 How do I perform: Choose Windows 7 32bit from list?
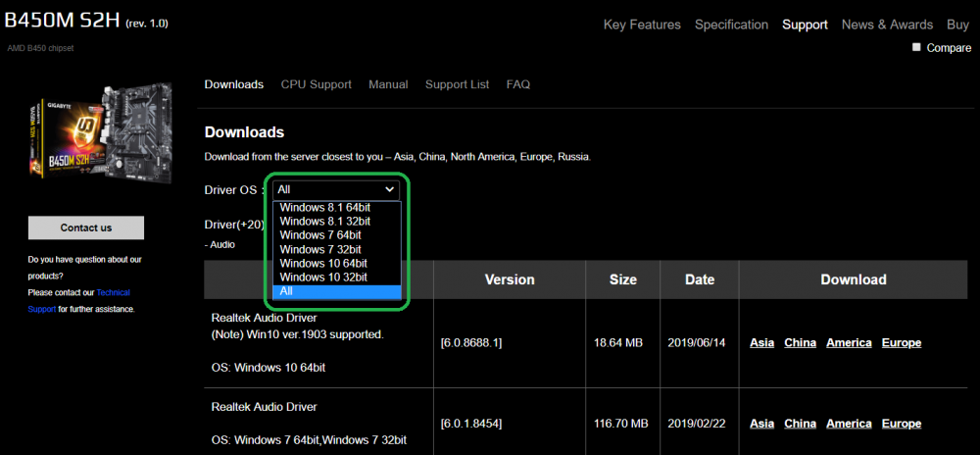coord(337,249)
